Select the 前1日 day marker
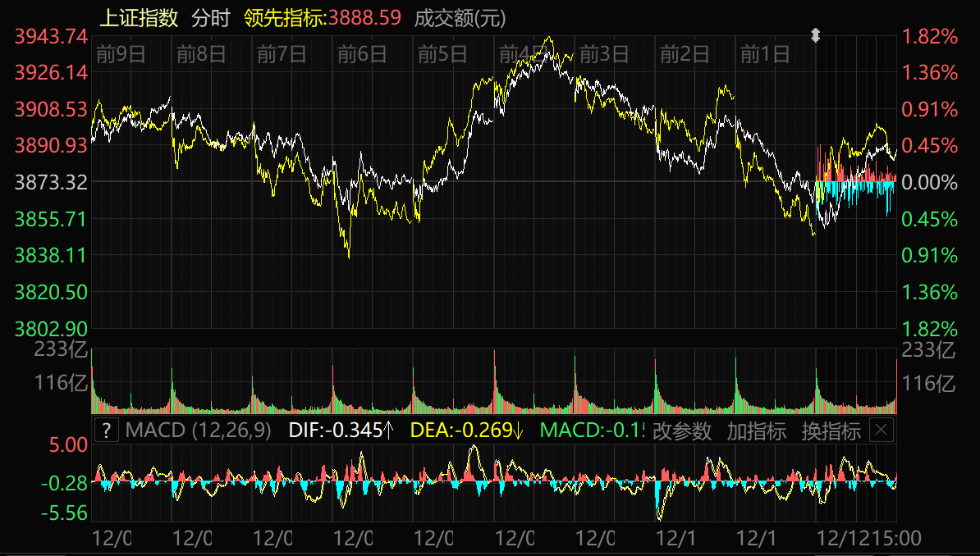The height and width of the screenshot is (556, 980). tap(764, 55)
